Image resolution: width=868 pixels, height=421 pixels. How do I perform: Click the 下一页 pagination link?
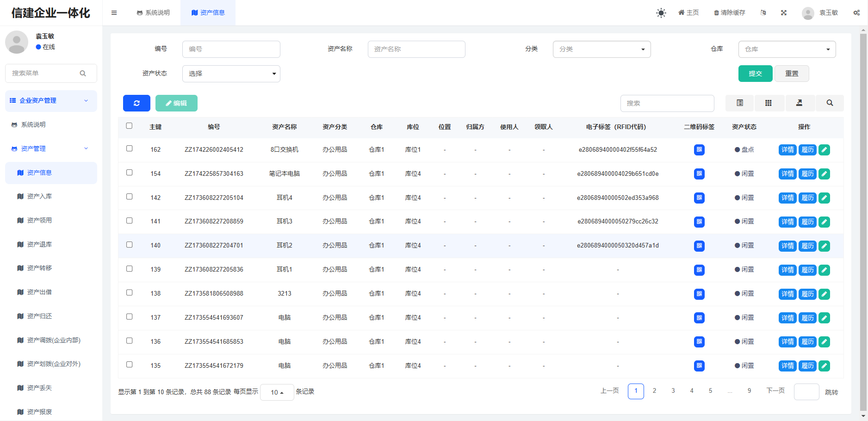(x=775, y=391)
